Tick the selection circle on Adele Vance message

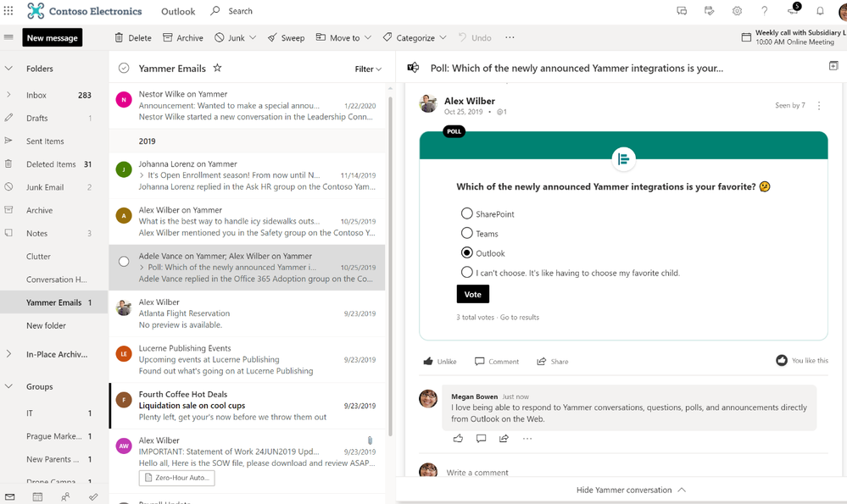124,261
